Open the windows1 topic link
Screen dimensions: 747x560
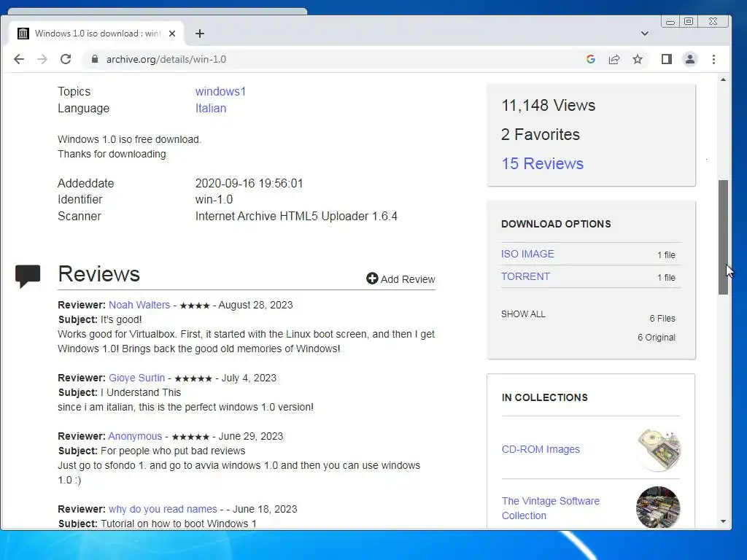pyautogui.click(x=220, y=91)
